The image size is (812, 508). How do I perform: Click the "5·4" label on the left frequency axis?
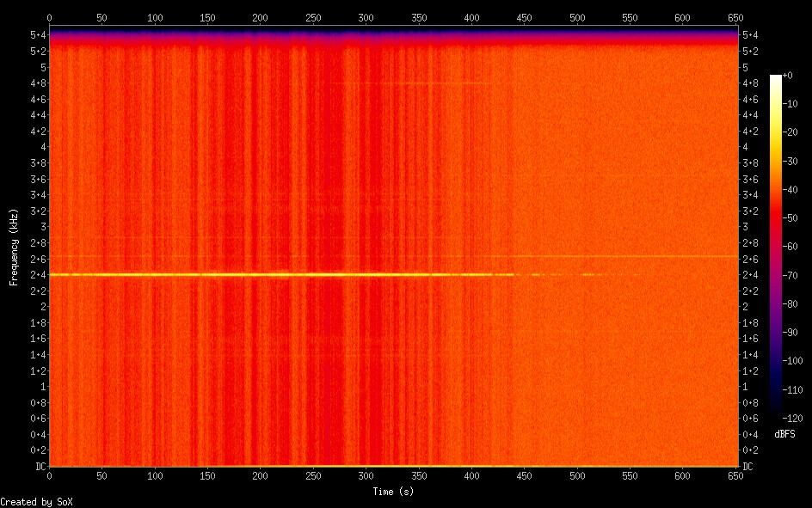click(38, 35)
